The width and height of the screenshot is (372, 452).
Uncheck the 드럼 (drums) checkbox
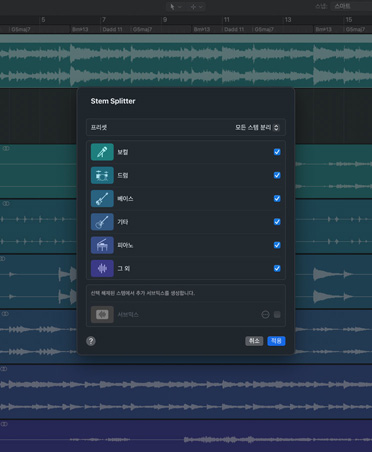coord(277,175)
